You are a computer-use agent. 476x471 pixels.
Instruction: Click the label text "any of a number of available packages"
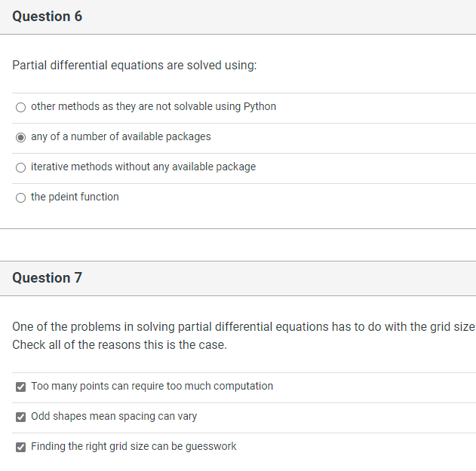point(121,136)
